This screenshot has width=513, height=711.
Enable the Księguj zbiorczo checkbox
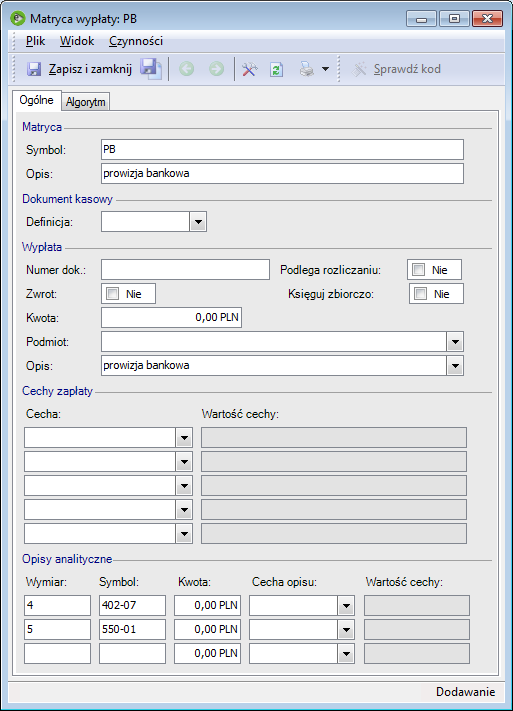tap(420, 294)
